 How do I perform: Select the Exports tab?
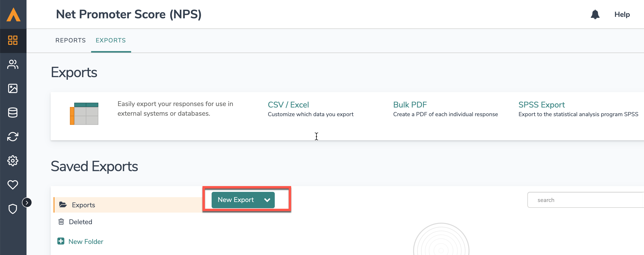(111, 40)
